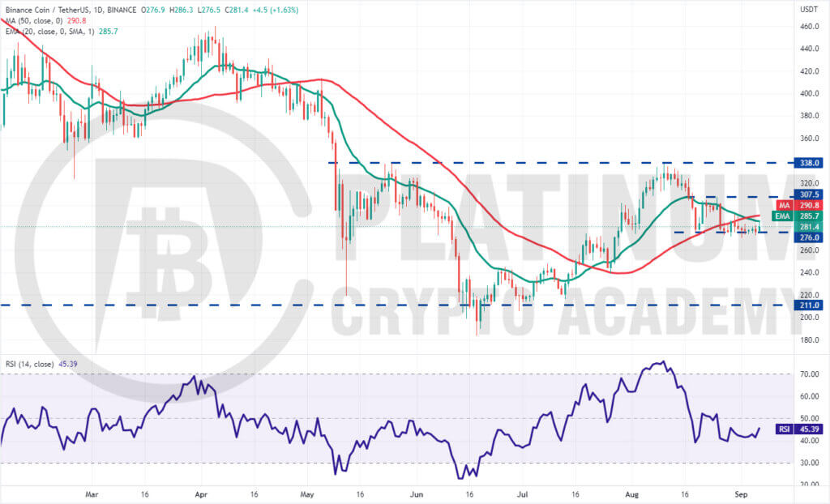Click the 338.0 horizontal line price label

click(x=809, y=163)
